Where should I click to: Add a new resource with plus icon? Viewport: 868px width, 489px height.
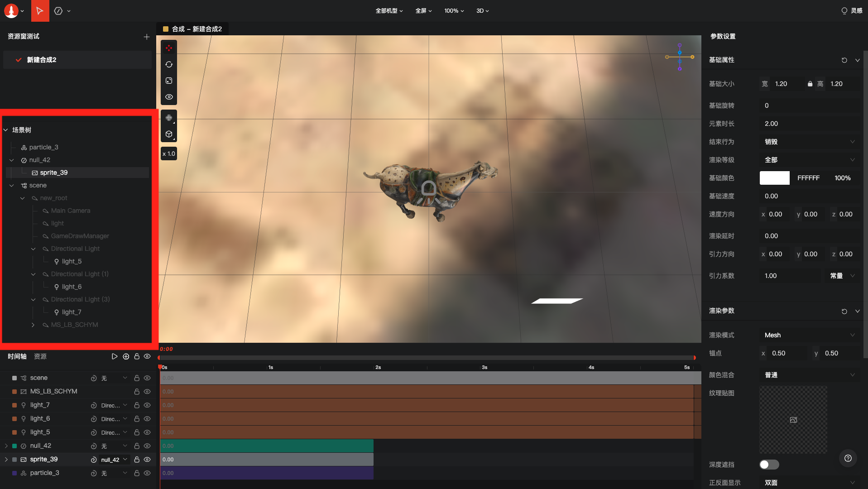pos(147,37)
